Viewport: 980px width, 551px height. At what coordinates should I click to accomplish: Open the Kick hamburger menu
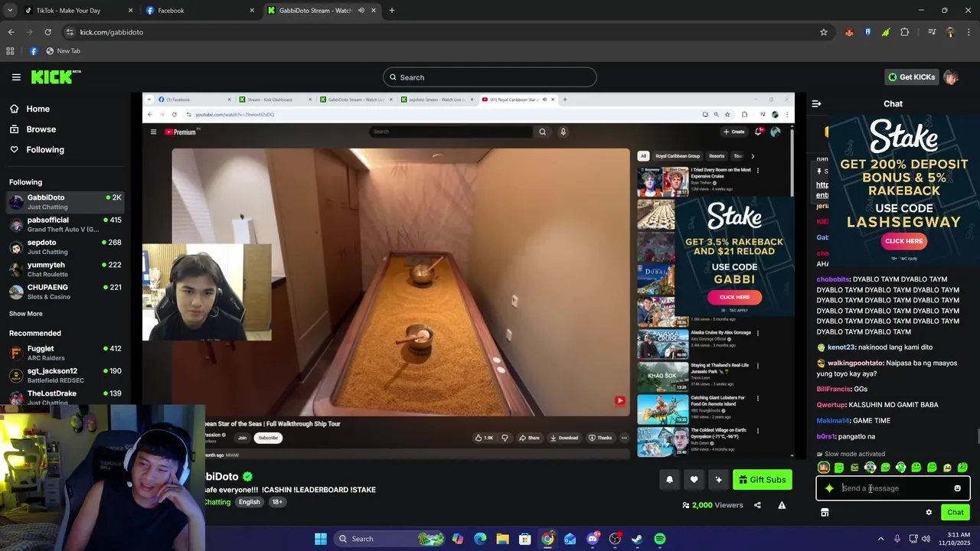click(x=16, y=77)
